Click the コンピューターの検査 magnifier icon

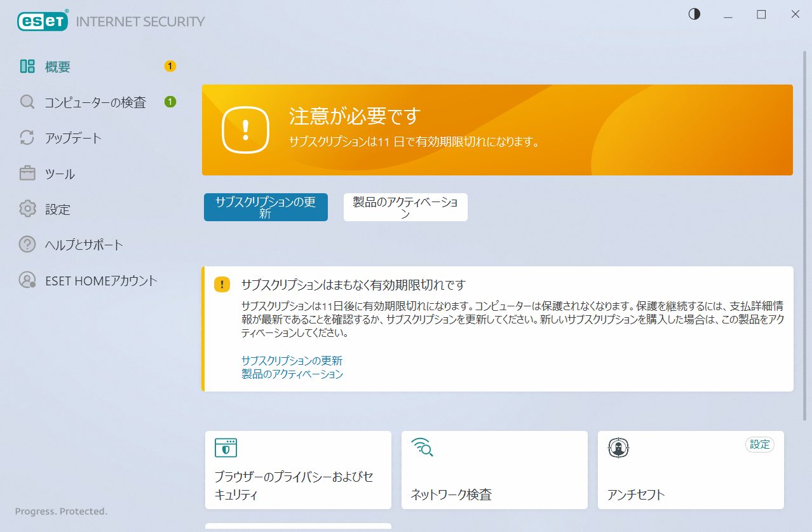point(27,102)
